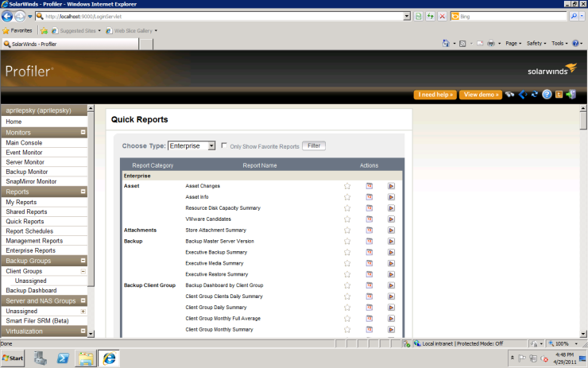Star the Executive Media Summary report
This screenshot has width=588, height=368.
[347, 263]
